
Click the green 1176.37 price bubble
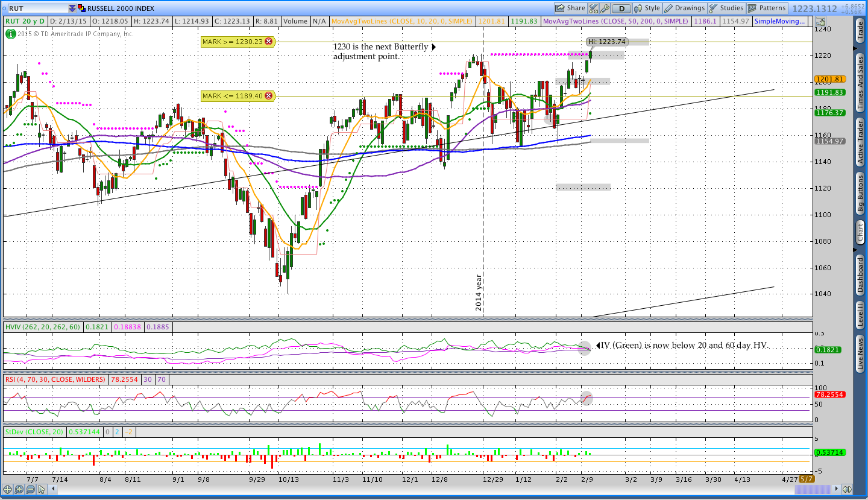tap(829, 113)
